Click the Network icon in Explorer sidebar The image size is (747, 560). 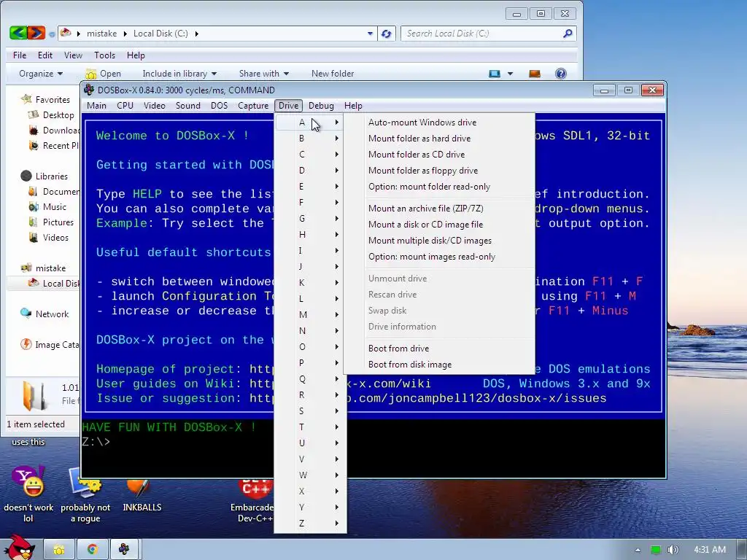point(26,314)
